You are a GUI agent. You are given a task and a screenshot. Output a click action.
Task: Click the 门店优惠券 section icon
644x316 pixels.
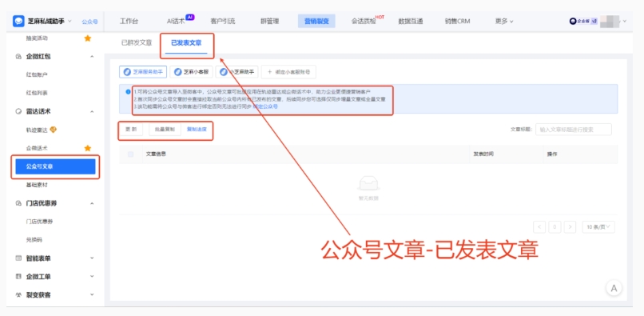[18, 203]
